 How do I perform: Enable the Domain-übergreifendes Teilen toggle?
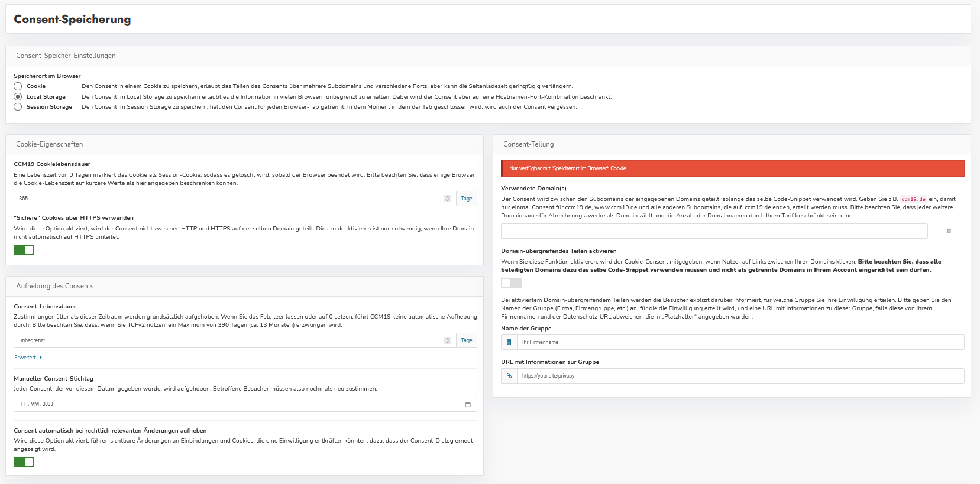(511, 283)
